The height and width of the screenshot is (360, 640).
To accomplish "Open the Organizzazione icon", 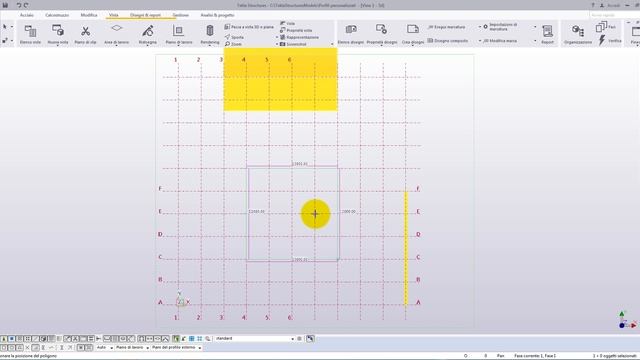I will tap(578, 34).
